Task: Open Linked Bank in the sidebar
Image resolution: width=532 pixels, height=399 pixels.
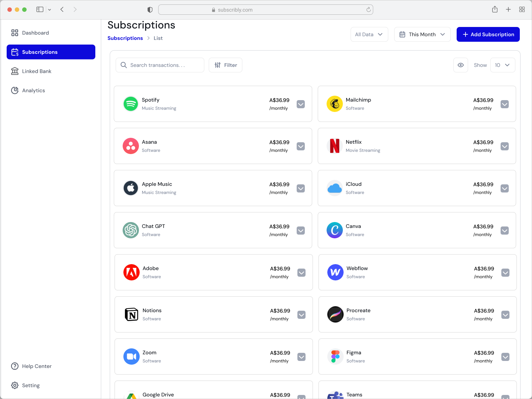Action: tap(51, 71)
